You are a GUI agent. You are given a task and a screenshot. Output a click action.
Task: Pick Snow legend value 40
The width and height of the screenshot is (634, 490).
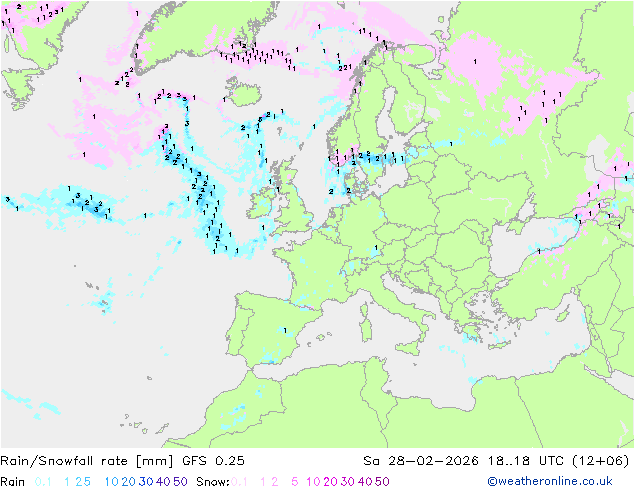click(365, 482)
